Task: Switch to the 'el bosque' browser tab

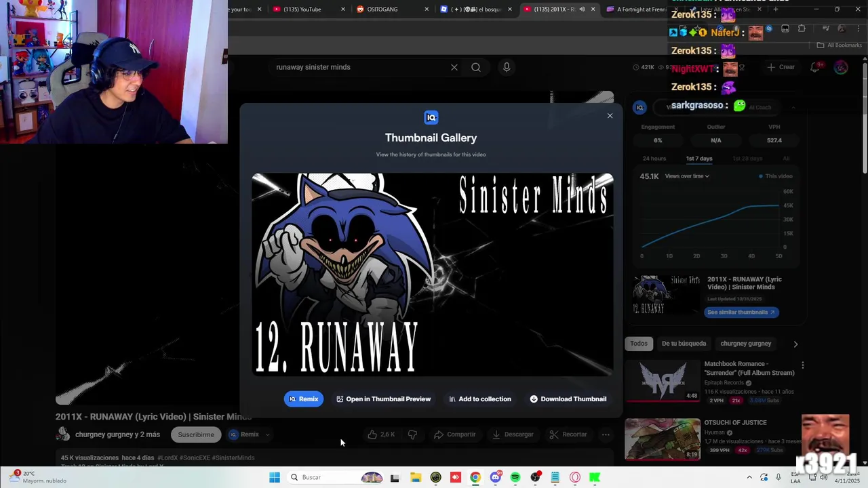Action: 475,9
